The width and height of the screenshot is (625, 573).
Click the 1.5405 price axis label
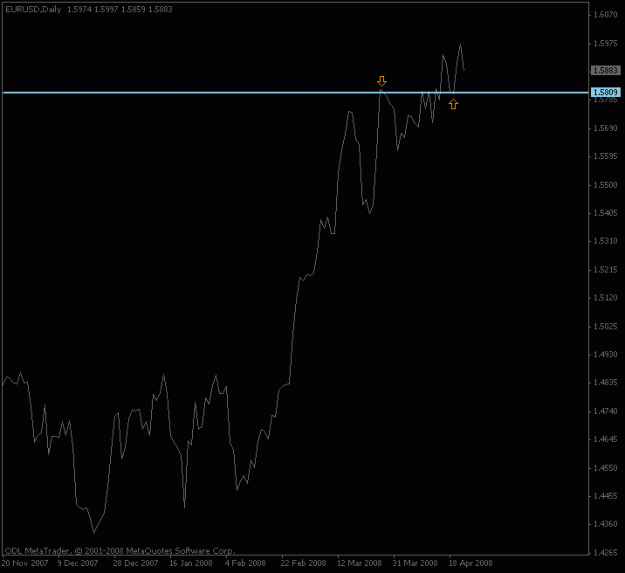coord(605,213)
